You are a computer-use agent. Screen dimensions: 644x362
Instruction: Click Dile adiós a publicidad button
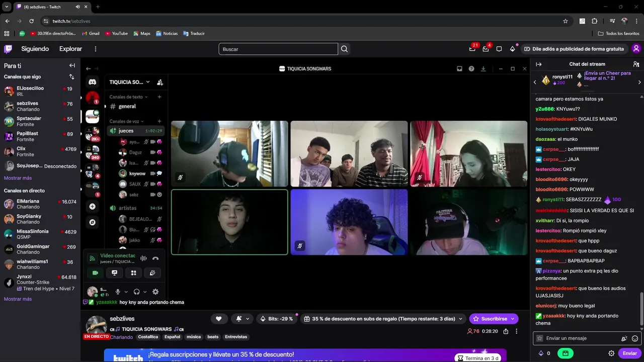tap(574, 49)
